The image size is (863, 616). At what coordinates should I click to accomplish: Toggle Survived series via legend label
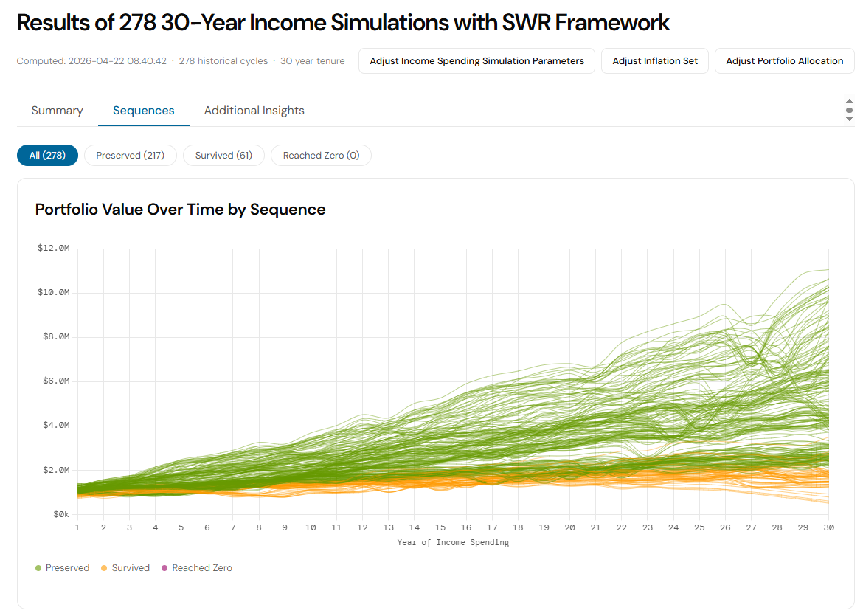click(x=131, y=568)
